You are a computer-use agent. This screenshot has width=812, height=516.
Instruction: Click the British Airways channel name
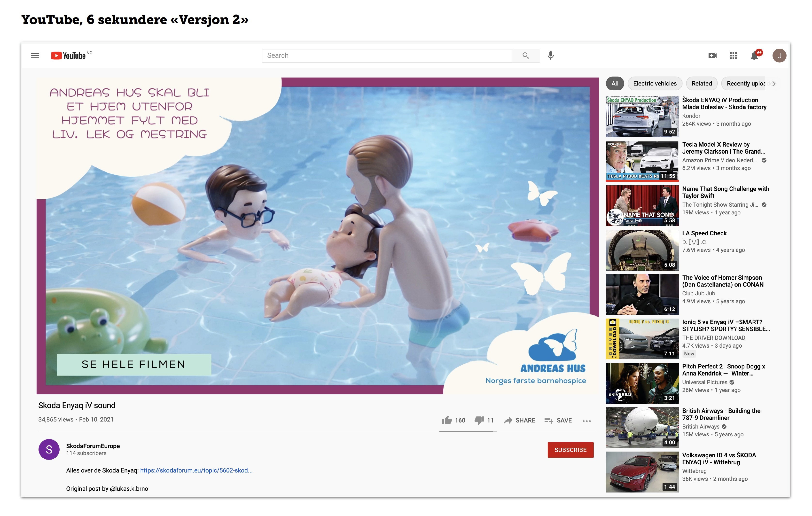point(701,427)
